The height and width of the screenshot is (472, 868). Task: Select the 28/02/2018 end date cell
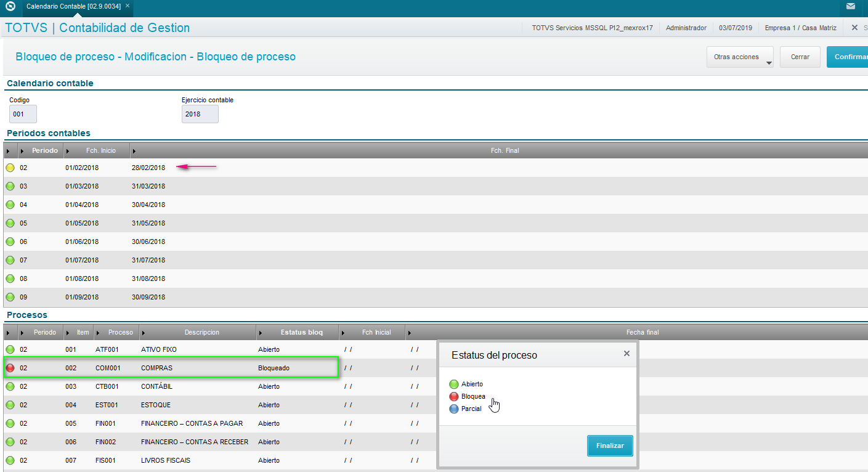[148, 168]
